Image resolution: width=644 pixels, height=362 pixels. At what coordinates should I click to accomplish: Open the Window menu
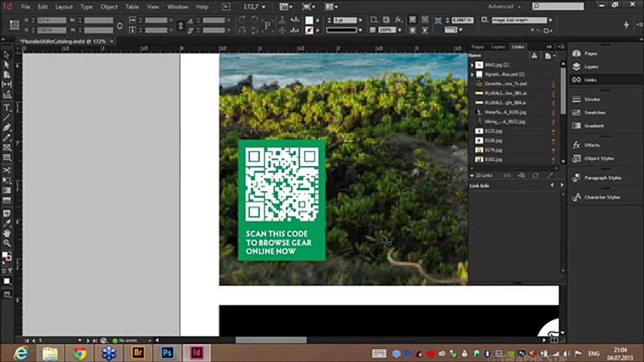pyautogui.click(x=178, y=7)
